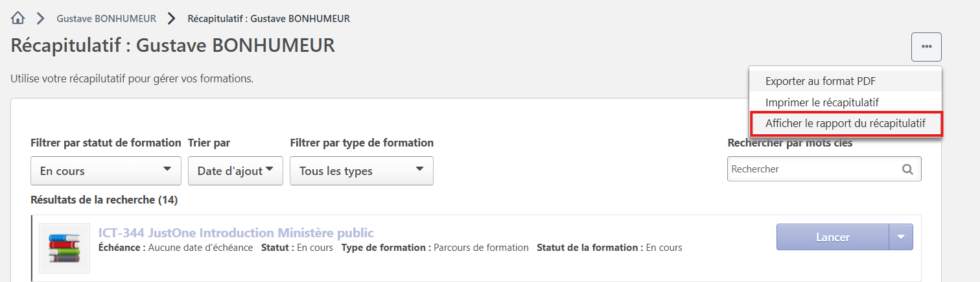The height and width of the screenshot is (282, 980).
Task: Open the 'Tous les types' filter dropdown
Action: pyautogui.click(x=361, y=171)
